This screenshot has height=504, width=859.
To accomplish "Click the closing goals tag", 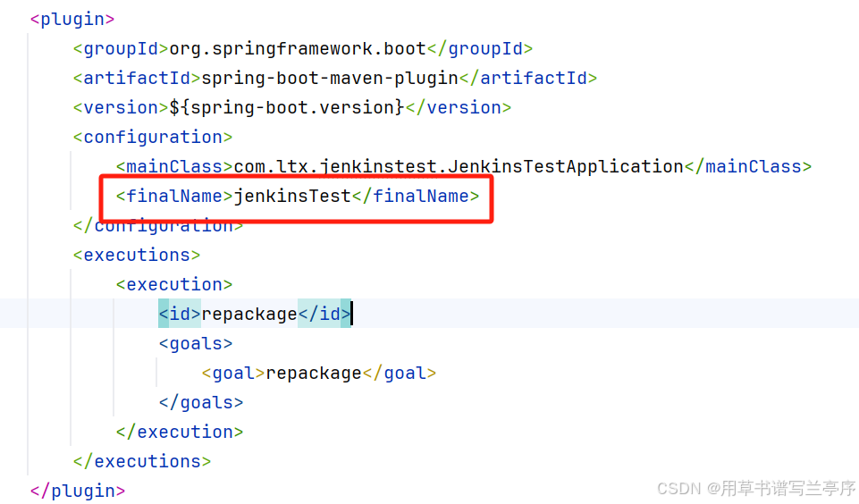I will click(201, 403).
